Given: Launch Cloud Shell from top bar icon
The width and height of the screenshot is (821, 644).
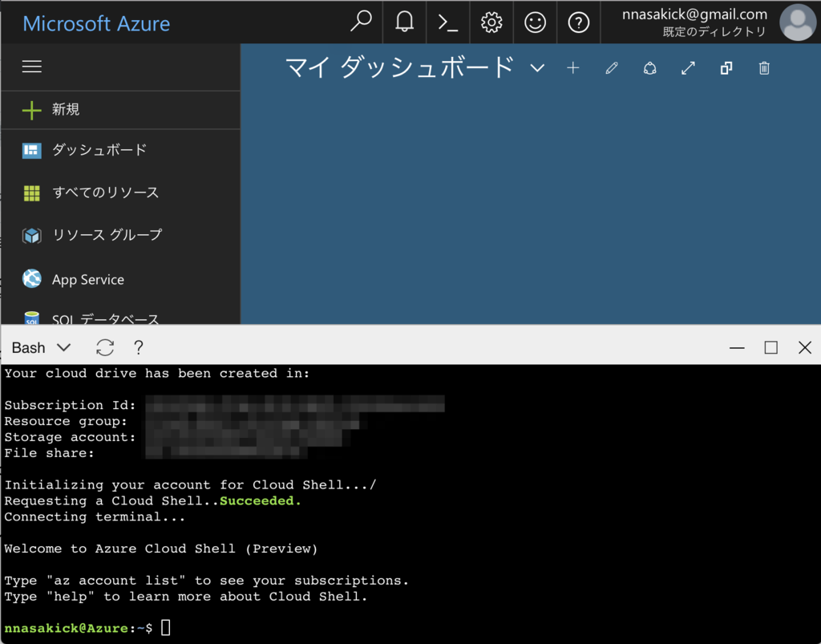Looking at the screenshot, I should click(447, 22).
